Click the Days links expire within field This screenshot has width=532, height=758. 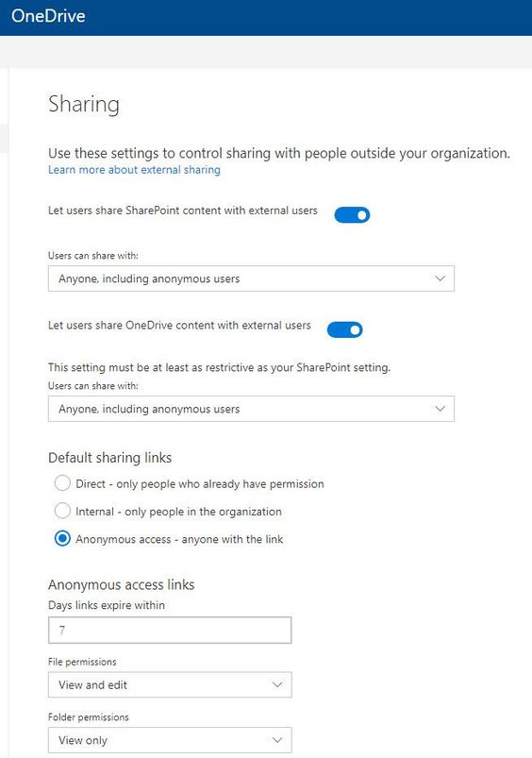coord(170,630)
